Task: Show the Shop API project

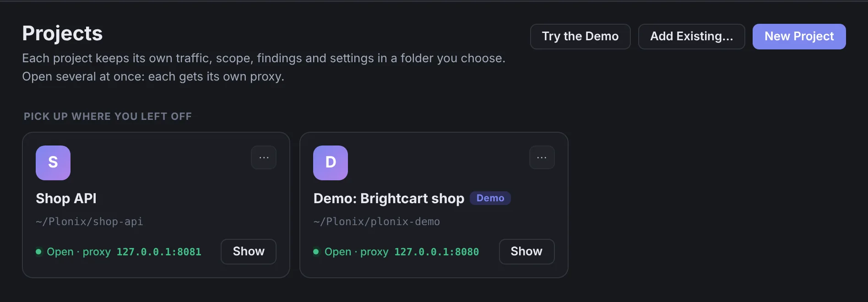Action: pyautogui.click(x=249, y=252)
